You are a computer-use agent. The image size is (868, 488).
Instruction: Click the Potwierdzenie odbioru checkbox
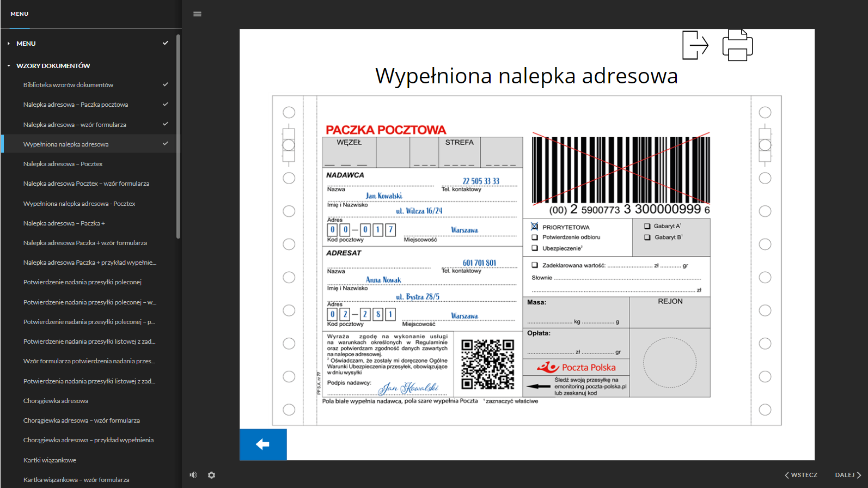point(535,237)
